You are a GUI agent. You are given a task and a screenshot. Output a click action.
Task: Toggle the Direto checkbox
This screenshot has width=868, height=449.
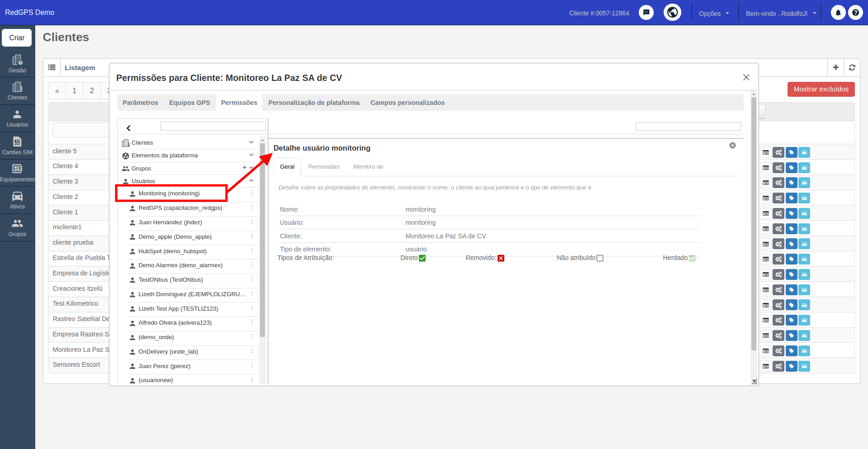(422, 258)
